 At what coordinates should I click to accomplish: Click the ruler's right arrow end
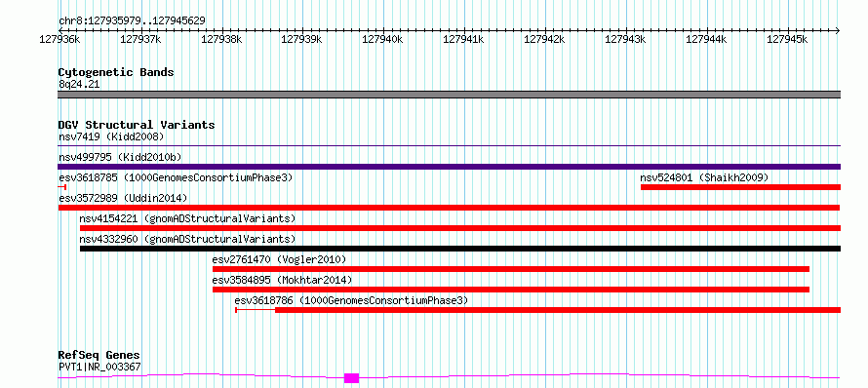(837, 30)
